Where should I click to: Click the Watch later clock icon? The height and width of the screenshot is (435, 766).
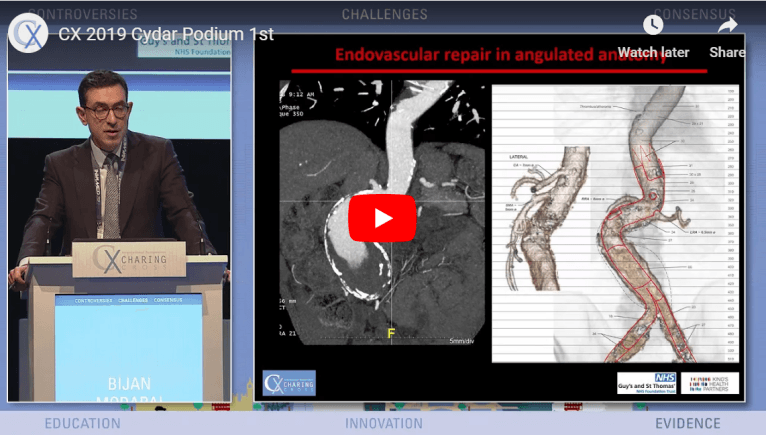coord(653,26)
